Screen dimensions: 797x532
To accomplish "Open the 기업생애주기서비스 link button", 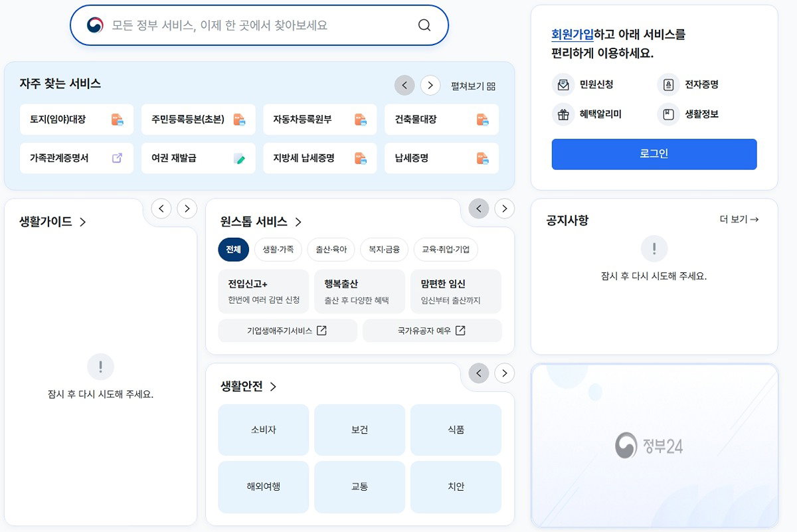I will point(288,331).
